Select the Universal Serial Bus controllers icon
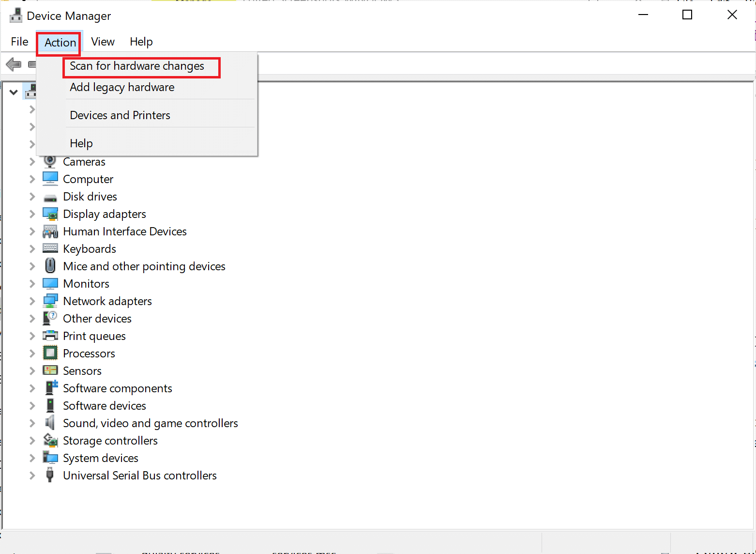This screenshot has width=756, height=554. pyautogui.click(x=50, y=475)
